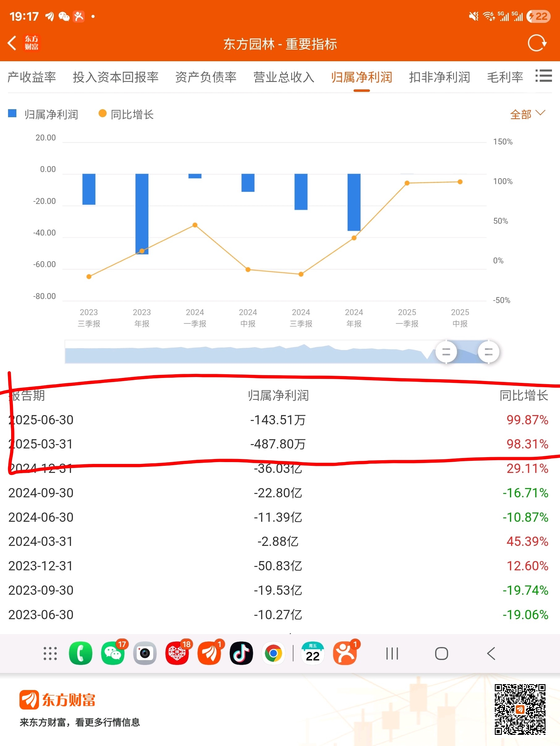Expand the 全部 period dropdown
560x746 pixels.
(528, 114)
